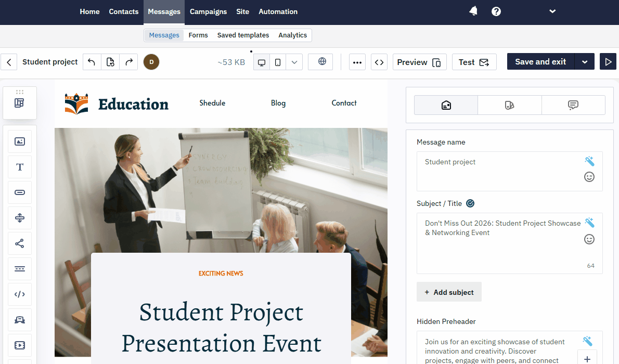The image size is (619, 364).
Task: Open the notifications bell
Action: (x=473, y=11)
